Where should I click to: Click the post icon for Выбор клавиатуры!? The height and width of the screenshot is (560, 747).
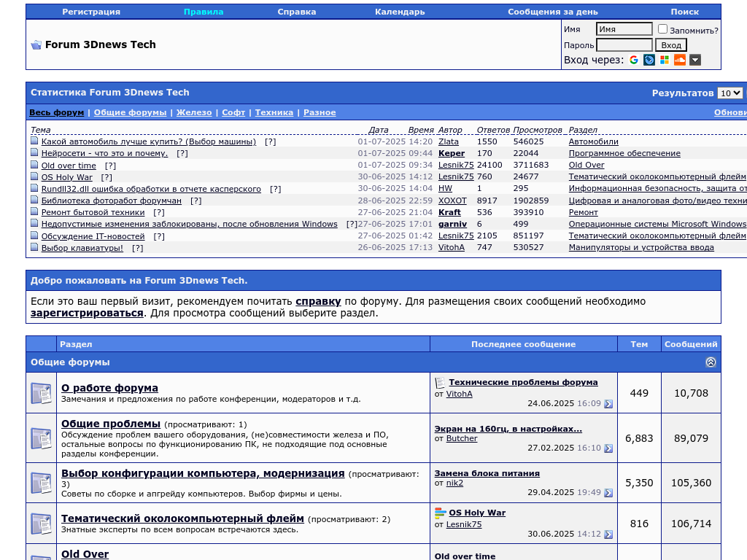coord(34,247)
